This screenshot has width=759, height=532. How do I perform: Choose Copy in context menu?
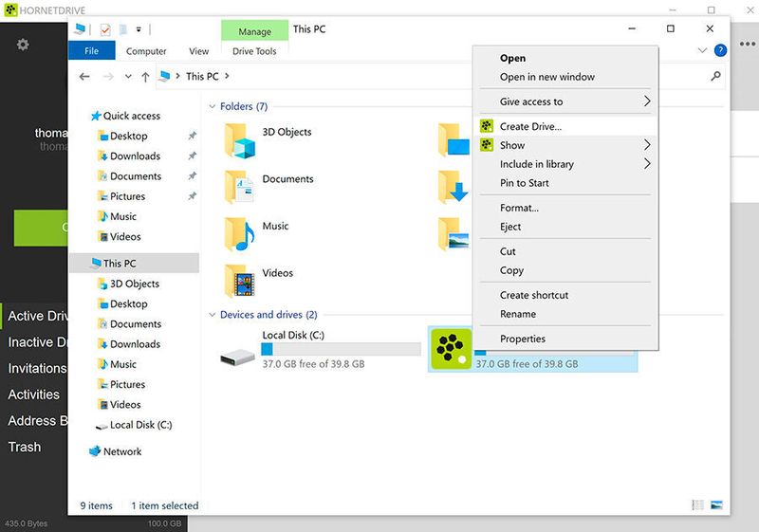click(x=565, y=270)
